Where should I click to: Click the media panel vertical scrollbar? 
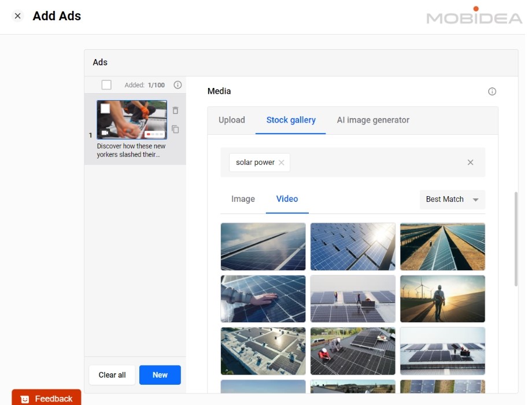(516, 239)
